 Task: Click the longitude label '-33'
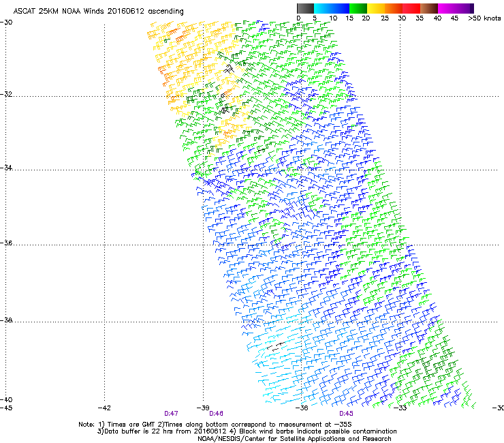click(x=400, y=408)
